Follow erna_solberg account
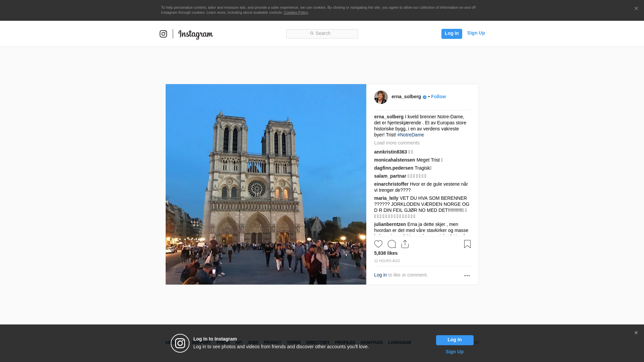This screenshot has width=644, height=362. (438, 97)
